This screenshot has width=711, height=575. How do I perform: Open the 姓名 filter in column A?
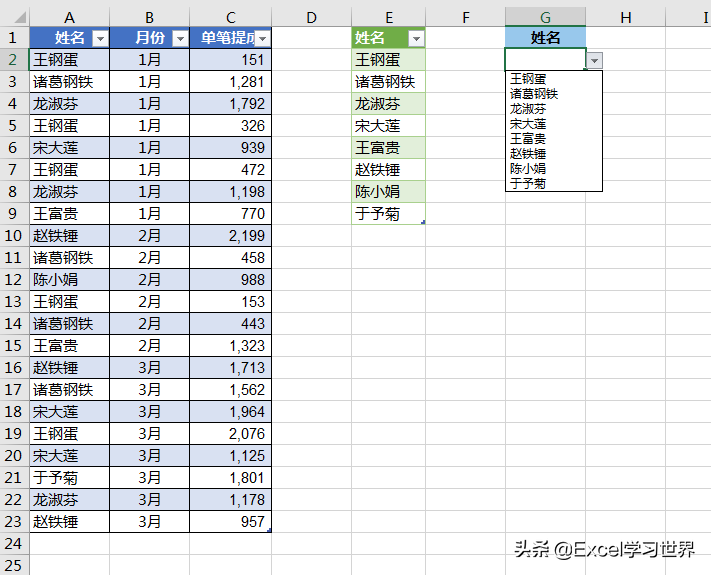click(x=100, y=38)
